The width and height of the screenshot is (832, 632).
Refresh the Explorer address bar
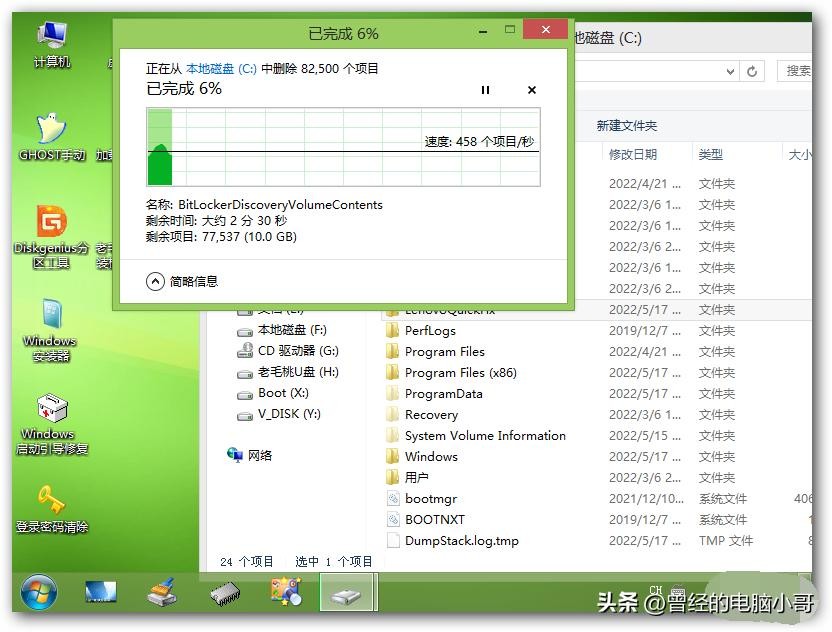click(753, 71)
